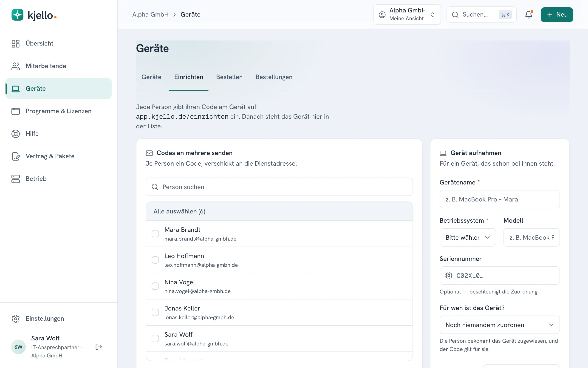
Task: Tick the checkbox beside sara.wolf@alpha-gmbh.de
Action: click(155, 339)
